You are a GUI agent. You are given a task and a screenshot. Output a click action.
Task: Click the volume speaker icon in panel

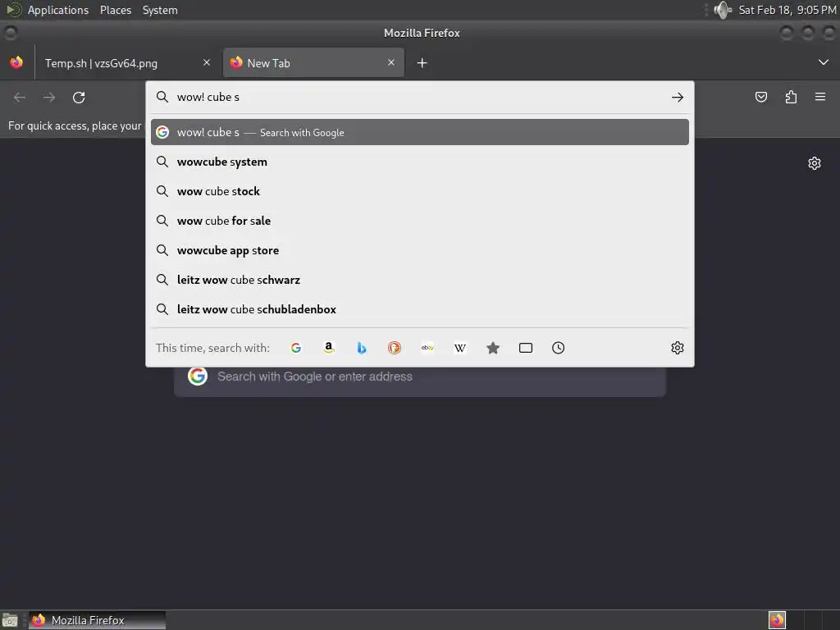(x=723, y=10)
